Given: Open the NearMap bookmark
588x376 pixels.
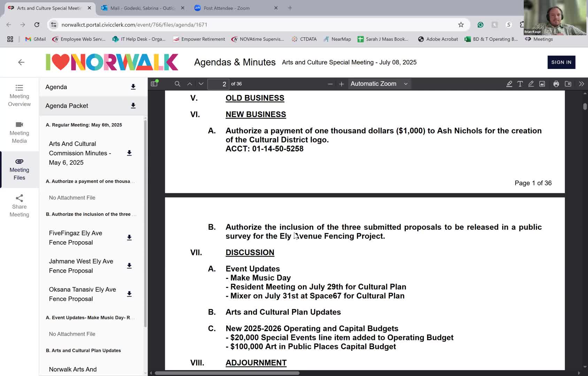Looking at the screenshot, I should 337,39.
